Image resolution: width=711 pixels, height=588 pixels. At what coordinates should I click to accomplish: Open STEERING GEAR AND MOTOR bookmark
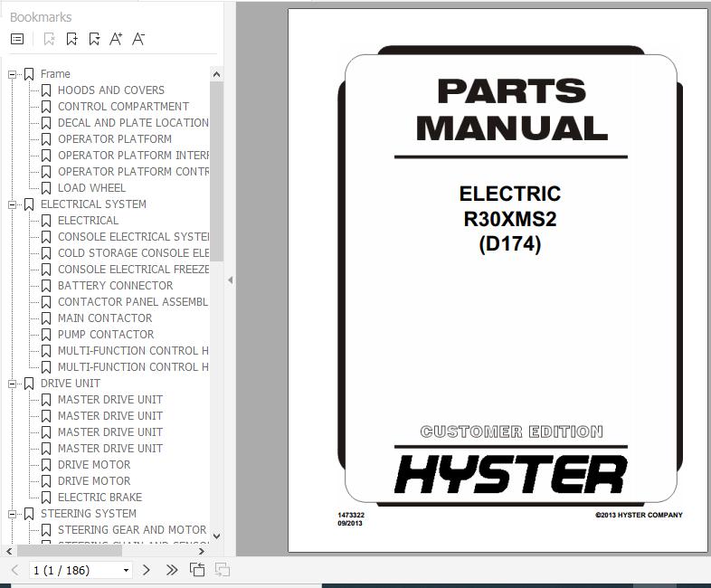tap(132, 530)
